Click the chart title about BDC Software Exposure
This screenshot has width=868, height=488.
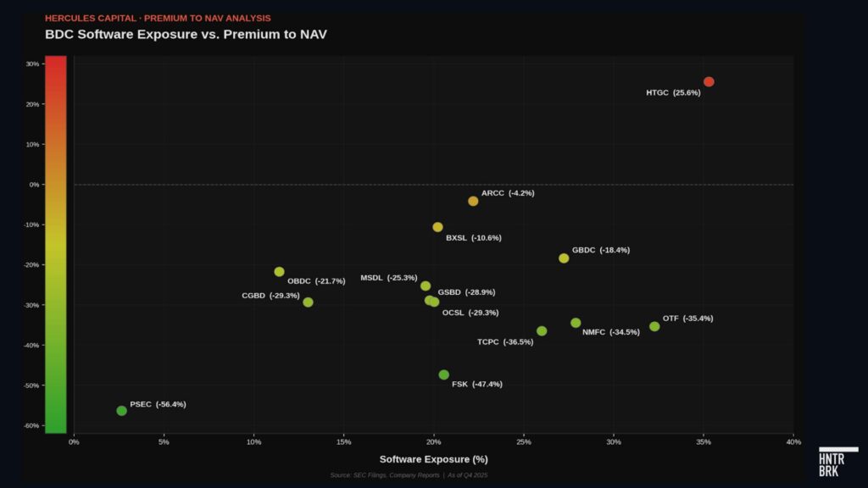[x=186, y=34]
